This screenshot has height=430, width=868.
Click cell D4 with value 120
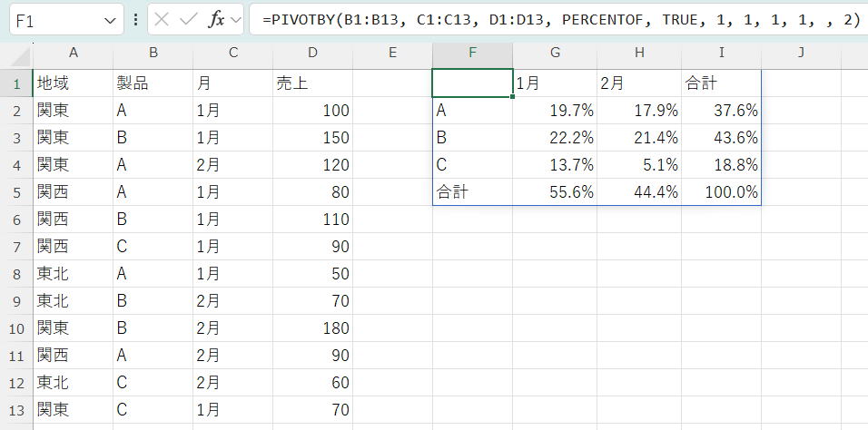click(312, 165)
